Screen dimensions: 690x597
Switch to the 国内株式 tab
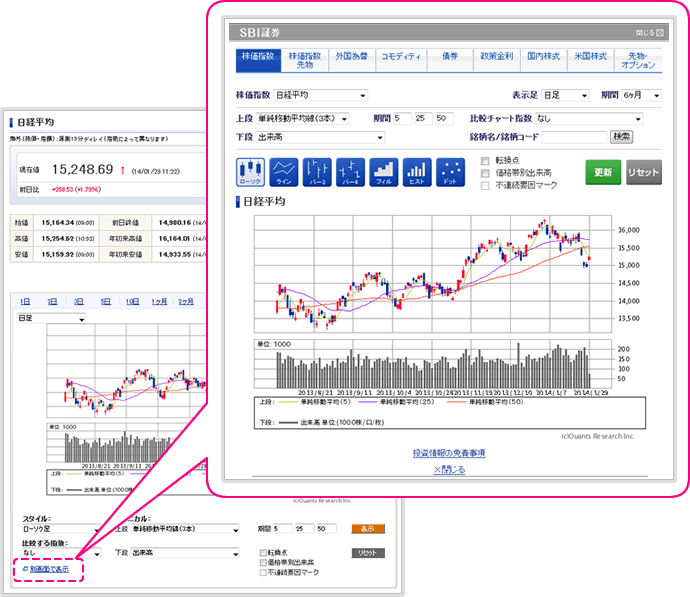click(543, 60)
